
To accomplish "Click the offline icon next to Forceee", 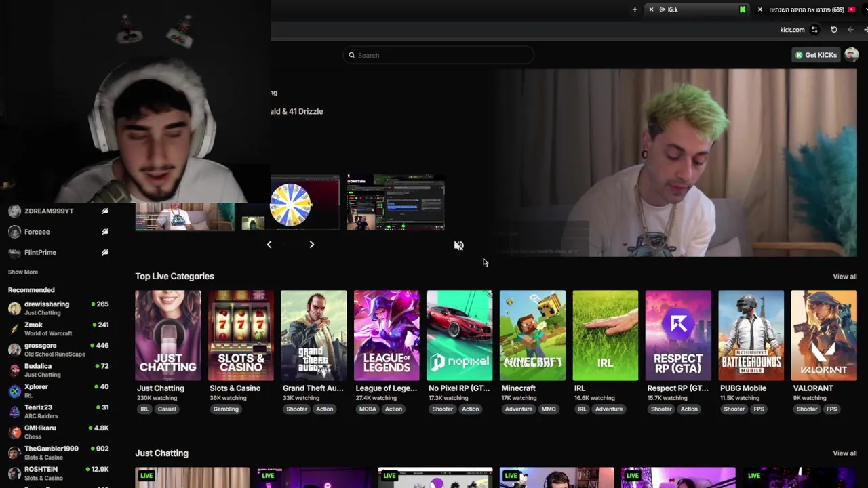I will coord(105,232).
